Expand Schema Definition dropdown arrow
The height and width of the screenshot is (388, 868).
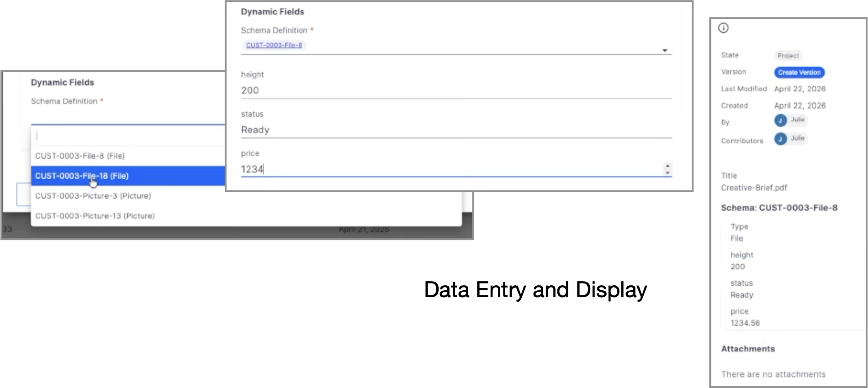click(665, 50)
